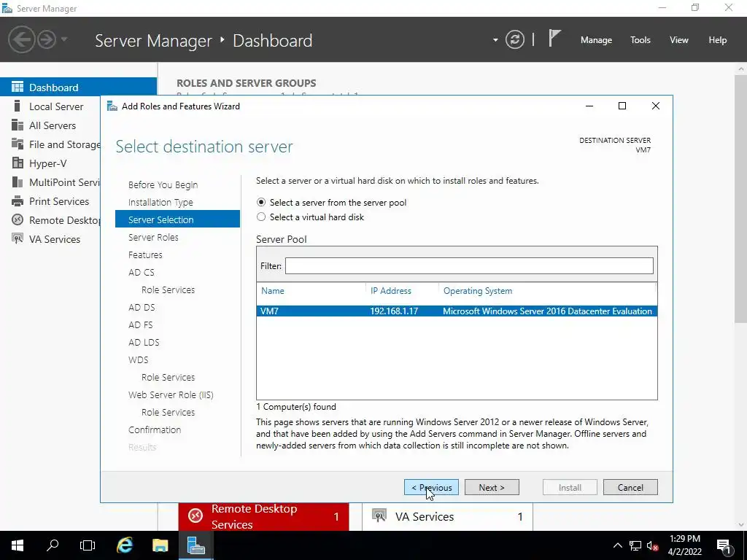Go to the AD DS step
747x560 pixels.
point(142,307)
